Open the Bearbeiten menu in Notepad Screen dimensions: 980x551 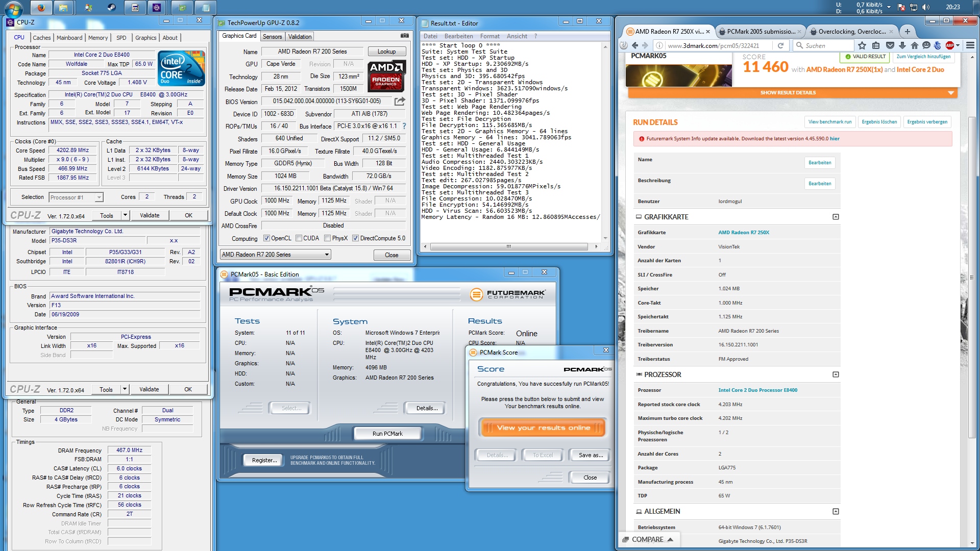(458, 36)
